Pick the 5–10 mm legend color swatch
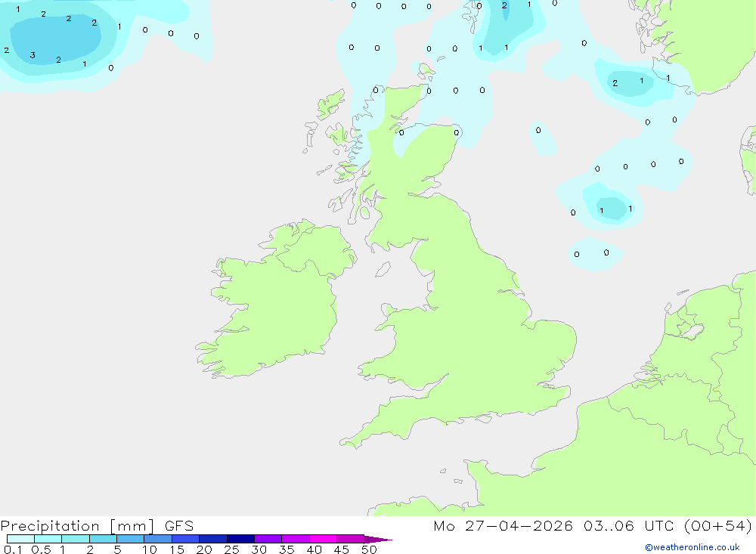Image resolution: width=756 pixels, height=554 pixels. point(131,539)
